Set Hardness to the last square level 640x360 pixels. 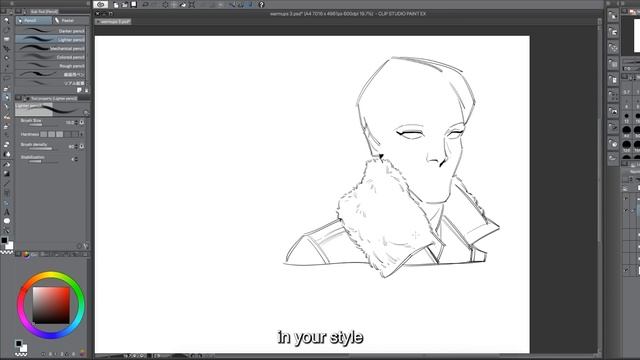tap(76, 134)
